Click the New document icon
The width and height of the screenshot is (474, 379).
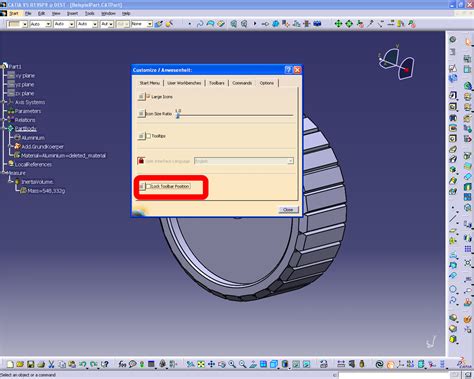10,364
